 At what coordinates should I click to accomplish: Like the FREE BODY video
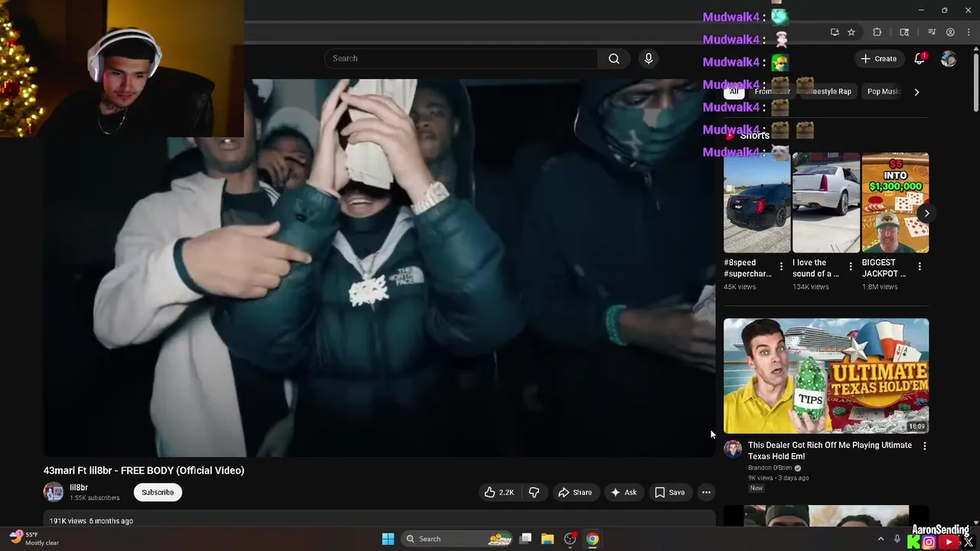coord(498,492)
